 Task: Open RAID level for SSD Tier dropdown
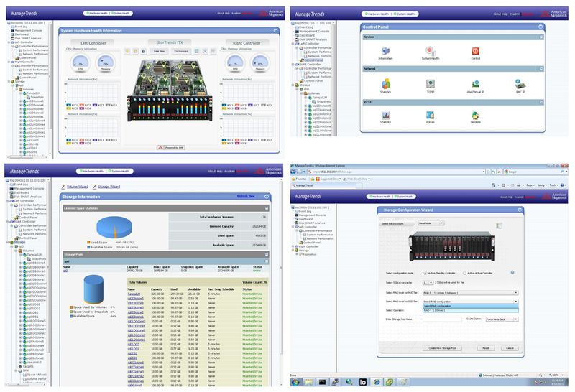(x=470, y=302)
